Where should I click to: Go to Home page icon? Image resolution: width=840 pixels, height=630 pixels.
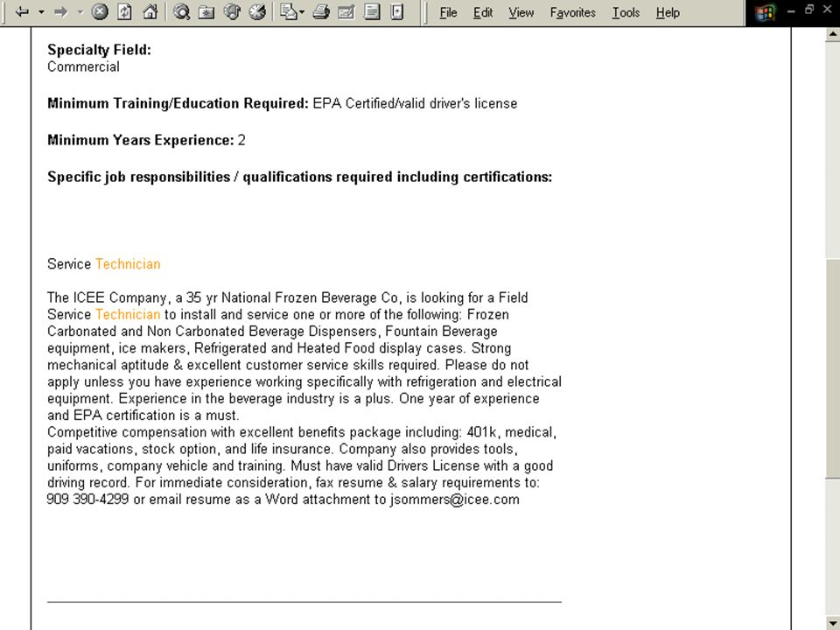150,11
